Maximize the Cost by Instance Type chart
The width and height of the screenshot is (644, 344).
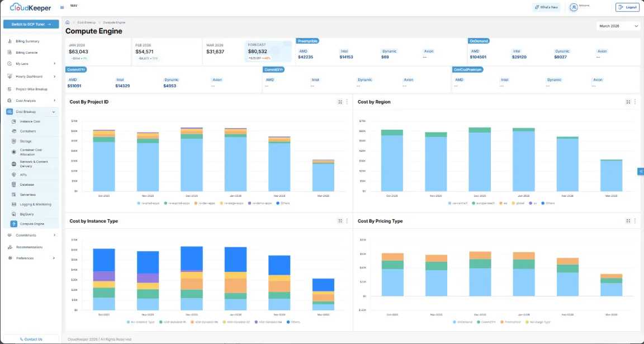click(340, 221)
